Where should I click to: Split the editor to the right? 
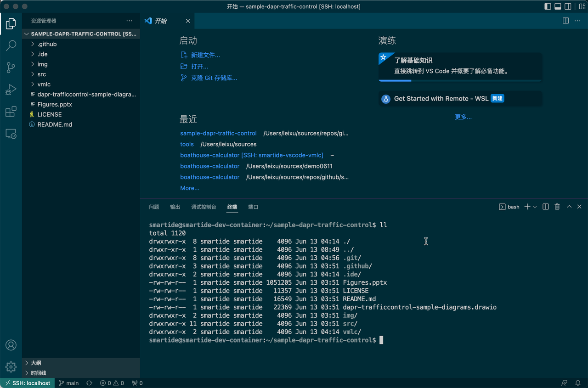tap(566, 21)
